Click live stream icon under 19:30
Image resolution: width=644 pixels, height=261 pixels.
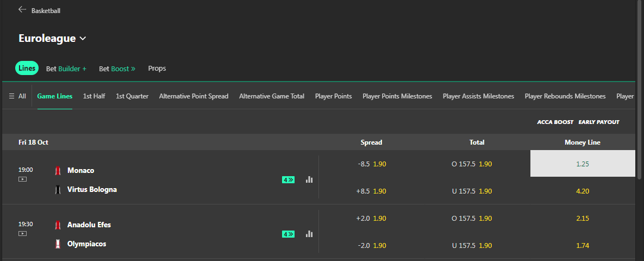click(x=22, y=233)
